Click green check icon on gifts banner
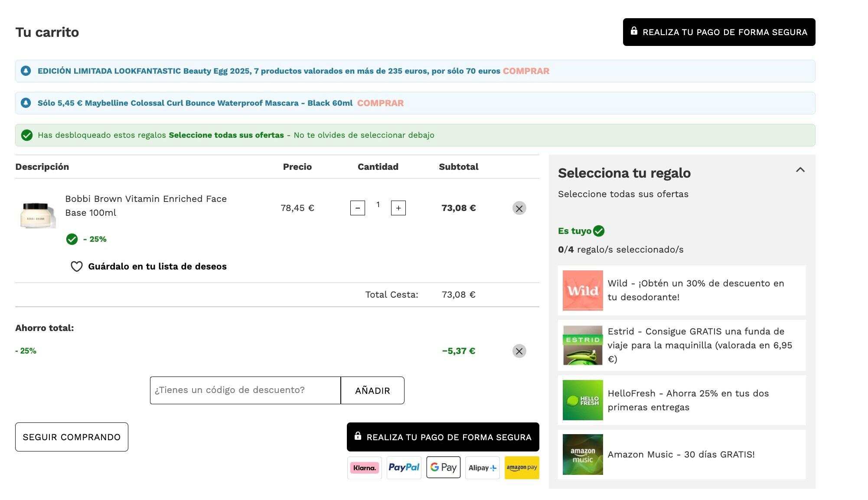 pyautogui.click(x=26, y=135)
